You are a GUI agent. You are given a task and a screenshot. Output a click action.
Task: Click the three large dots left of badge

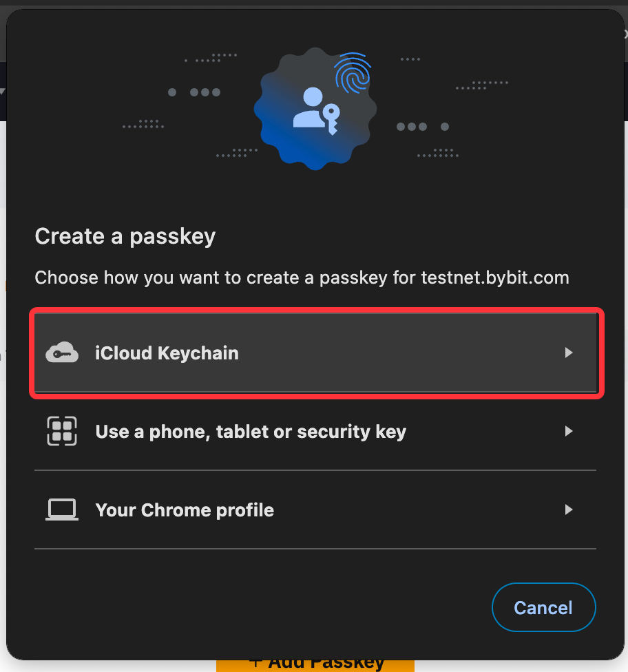[x=205, y=92]
